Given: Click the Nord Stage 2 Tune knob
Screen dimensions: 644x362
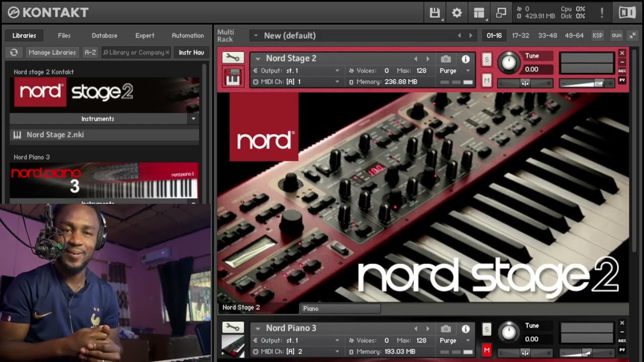Looking at the screenshot, I should pos(509,62).
